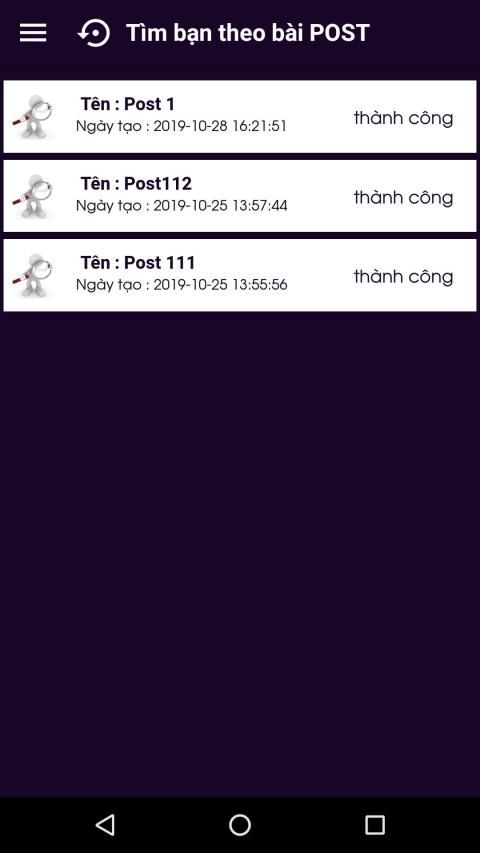
Task: Tap the Android home circle button
Action: (239, 825)
